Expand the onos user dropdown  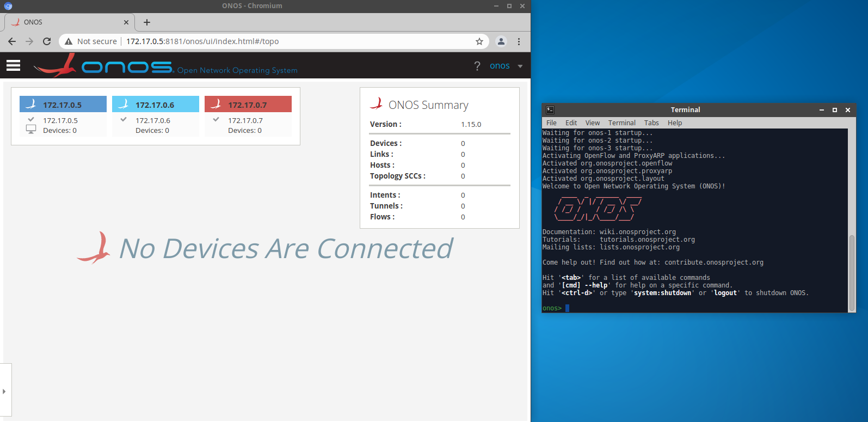pos(520,66)
